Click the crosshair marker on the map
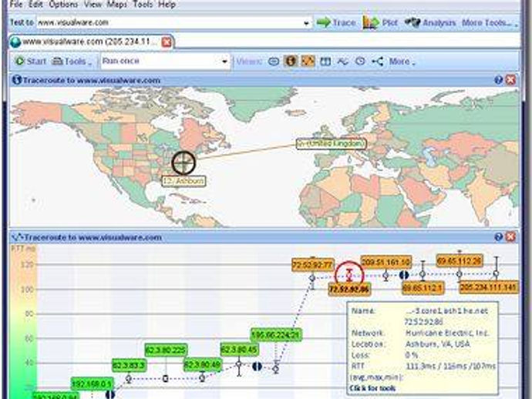This screenshot has height=399, width=532. coord(184,163)
